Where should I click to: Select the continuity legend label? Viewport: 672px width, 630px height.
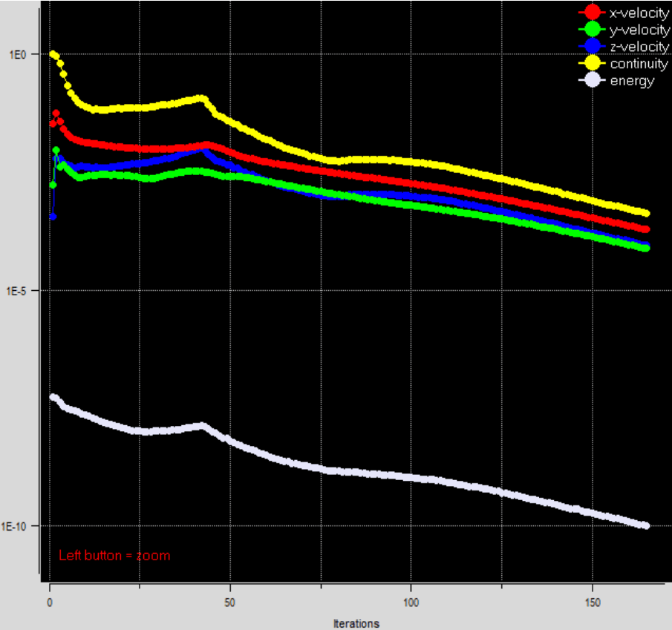point(639,64)
